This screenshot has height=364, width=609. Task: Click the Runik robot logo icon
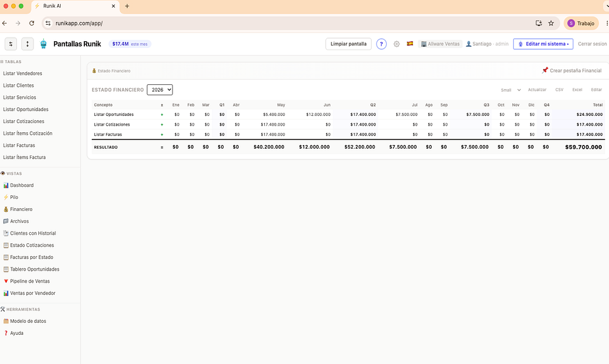click(x=44, y=44)
